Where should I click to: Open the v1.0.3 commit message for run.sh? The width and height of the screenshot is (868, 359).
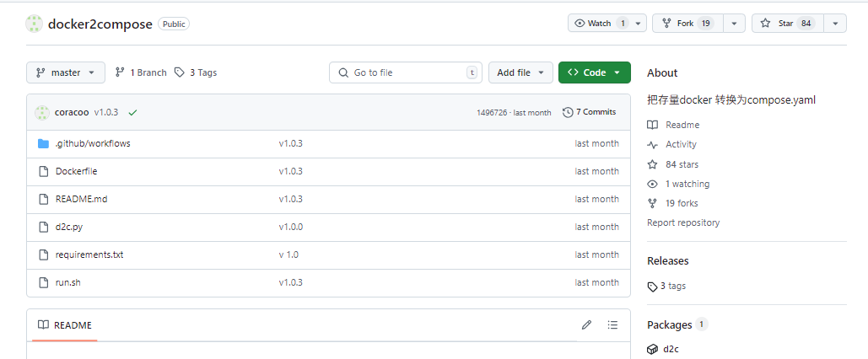[x=291, y=282]
